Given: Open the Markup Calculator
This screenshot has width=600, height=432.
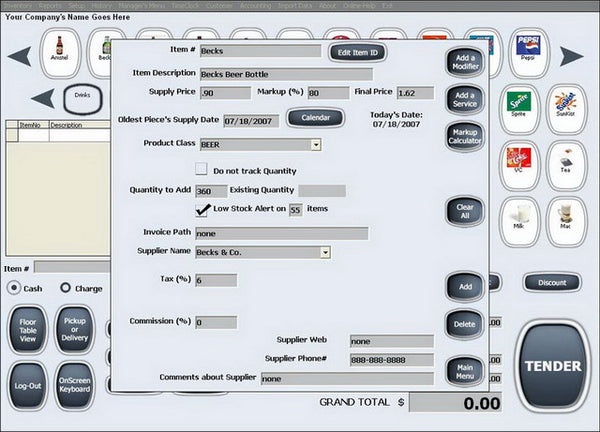Looking at the screenshot, I should [x=465, y=136].
